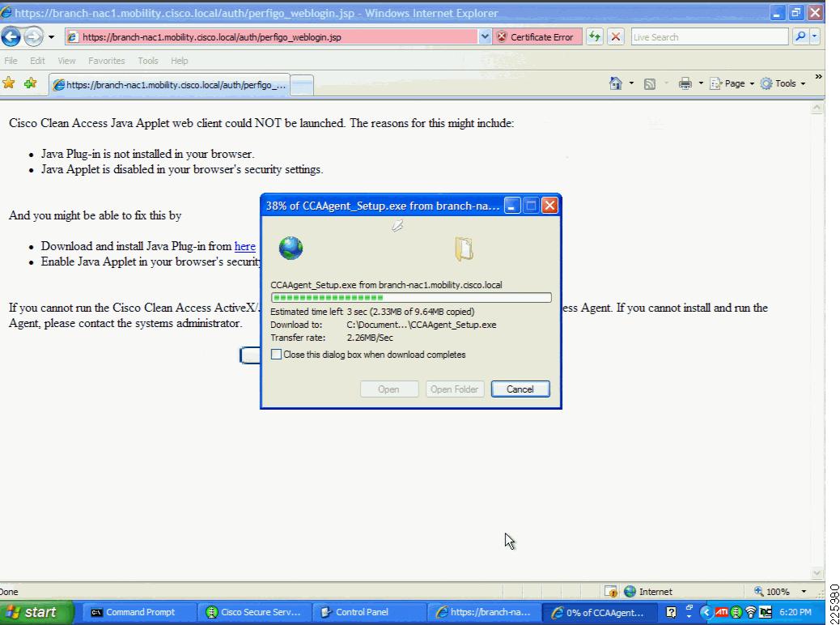The image size is (840, 625).
Task: Click the ATI tray icon
Action: coord(721,612)
